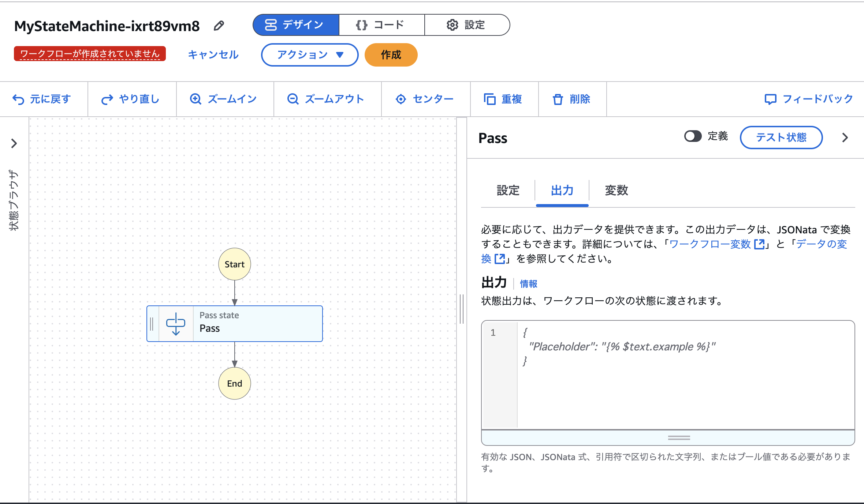Select the Pass state node on the canvas
The height and width of the screenshot is (504, 864).
coord(235,324)
